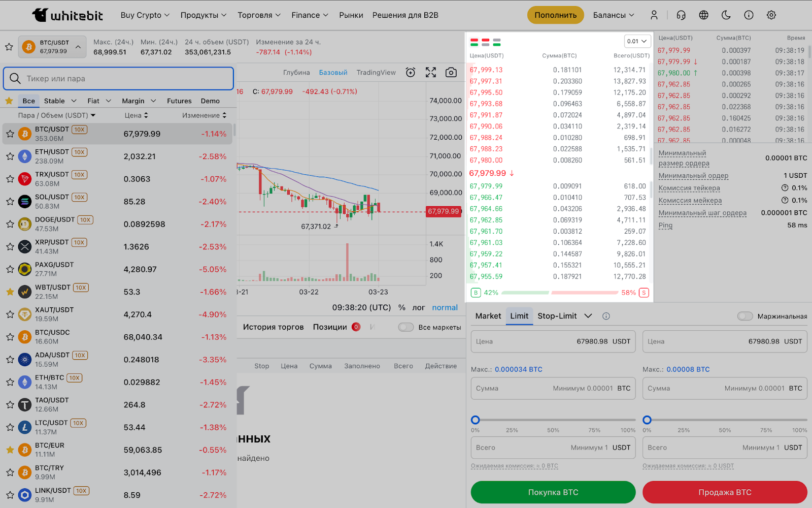Expand the Buy Crypto menu
This screenshot has width=812, height=508.
(x=145, y=15)
